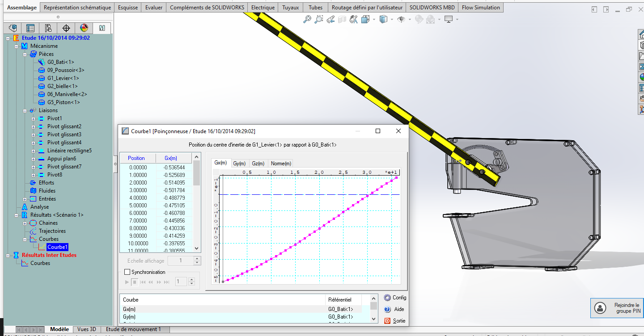Switch to the Evaluer ribbon tab
The width and height of the screenshot is (644, 336).
click(154, 8)
